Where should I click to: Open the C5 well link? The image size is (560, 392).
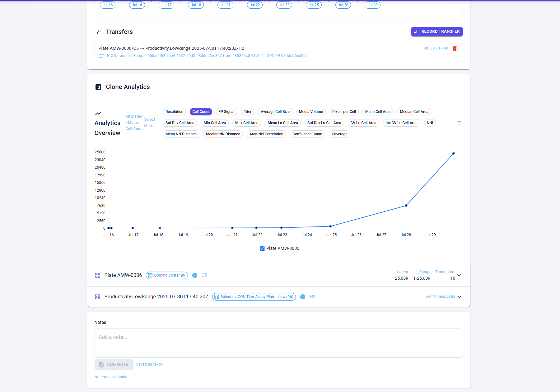coord(204,275)
